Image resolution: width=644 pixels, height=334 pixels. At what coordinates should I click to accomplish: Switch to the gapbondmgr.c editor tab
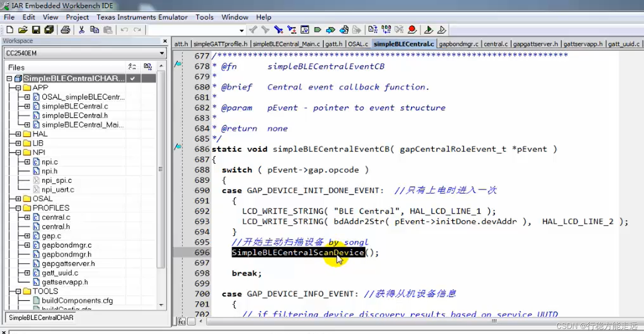point(459,44)
